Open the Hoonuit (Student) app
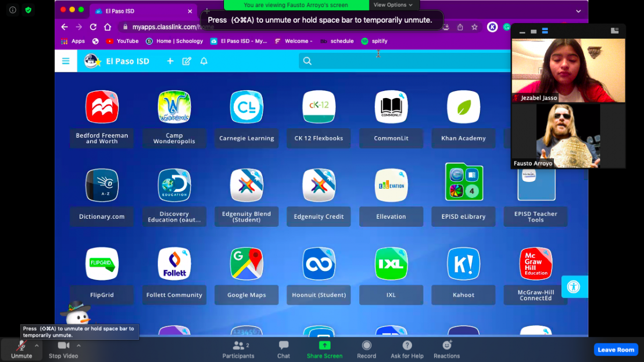The width and height of the screenshot is (644, 362). click(x=319, y=264)
